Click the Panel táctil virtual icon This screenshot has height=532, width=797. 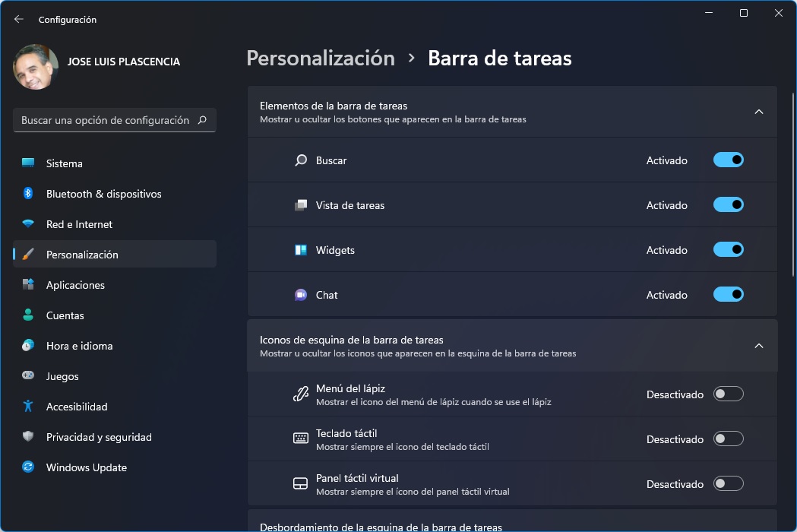click(299, 483)
